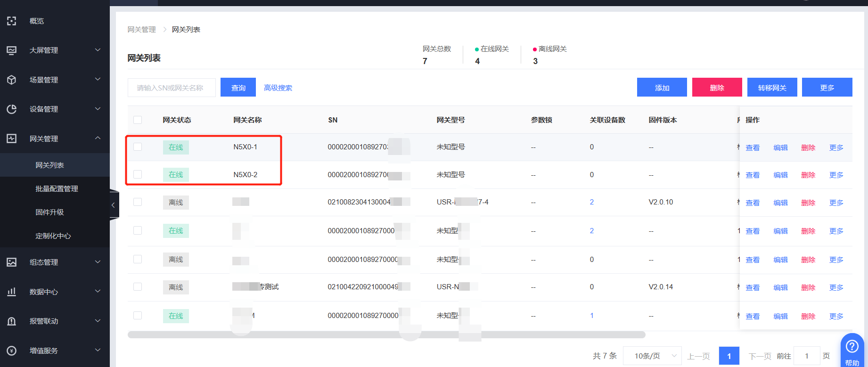Click the 场景管理 cube icon
The width and height of the screenshot is (868, 367).
12,80
